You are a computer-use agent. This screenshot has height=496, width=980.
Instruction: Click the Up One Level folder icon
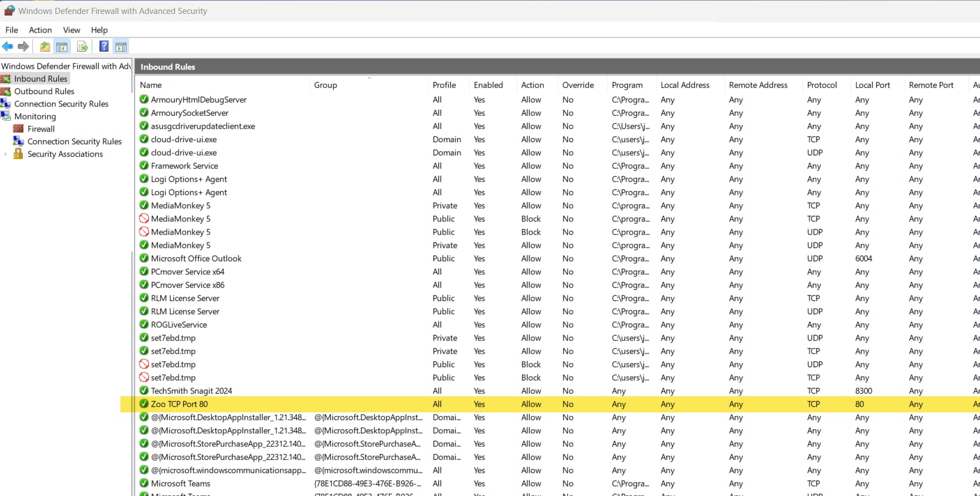[45, 47]
